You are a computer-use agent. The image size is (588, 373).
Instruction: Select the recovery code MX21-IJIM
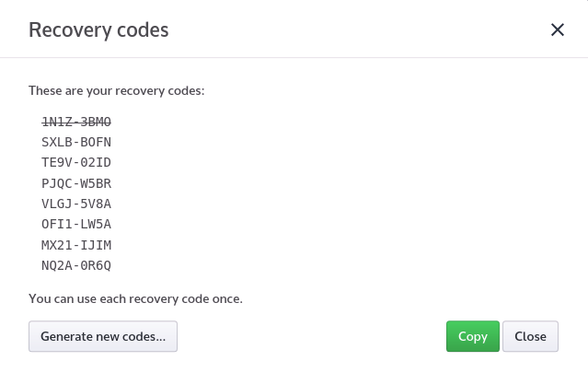pos(76,245)
